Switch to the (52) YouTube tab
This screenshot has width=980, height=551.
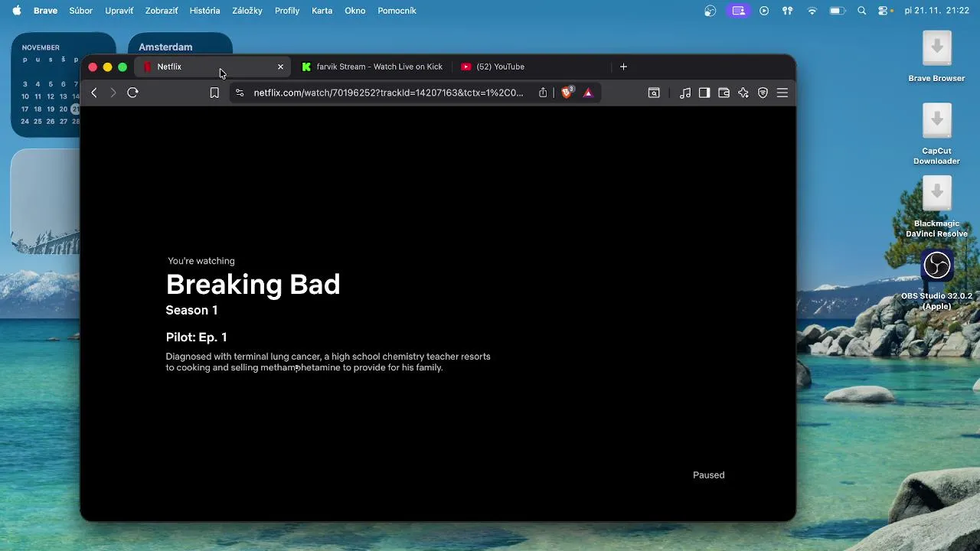531,67
